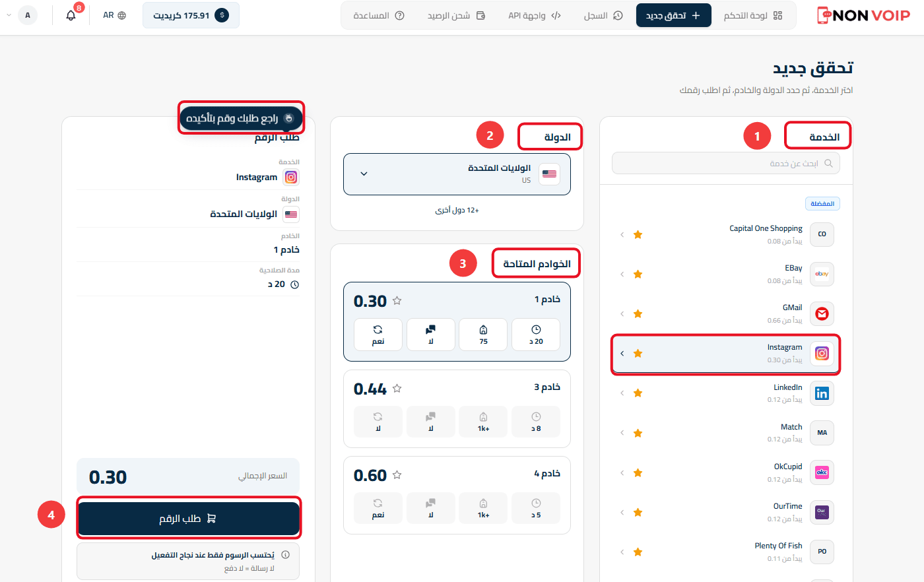Click the السعر الإجمالي total price label
924x582 pixels.
click(263, 476)
